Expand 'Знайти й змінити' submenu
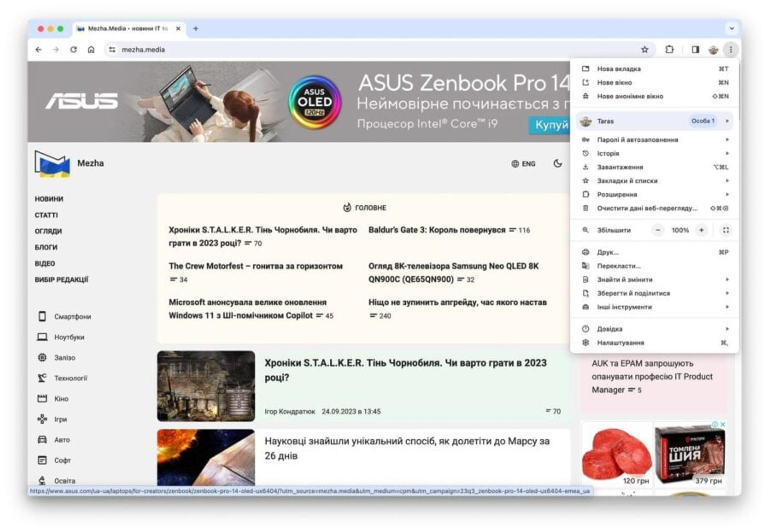The image size is (769, 532). pyautogui.click(x=654, y=279)
